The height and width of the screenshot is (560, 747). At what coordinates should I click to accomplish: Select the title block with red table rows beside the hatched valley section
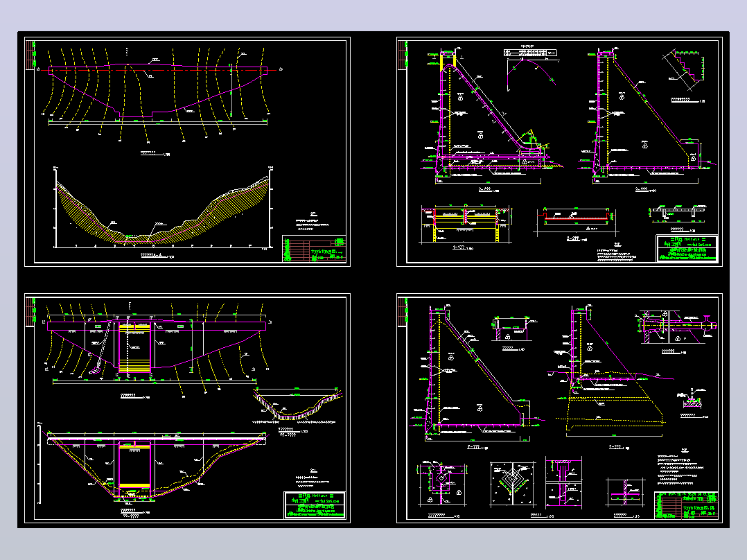click(314, 248)
